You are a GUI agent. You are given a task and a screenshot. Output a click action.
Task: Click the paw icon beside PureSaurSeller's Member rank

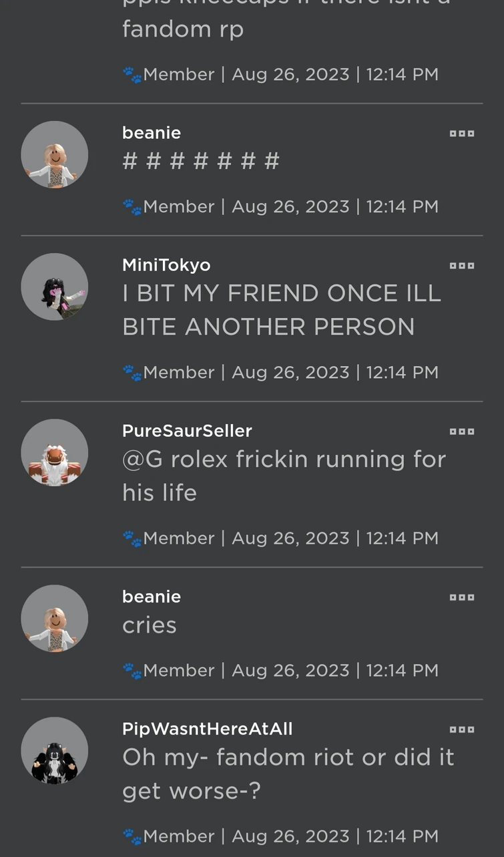point(132,538)
